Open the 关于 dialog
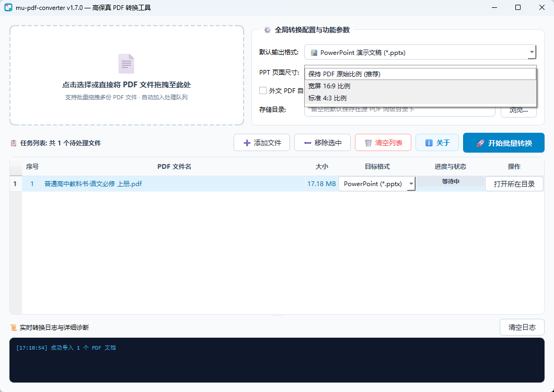This screenshot has width=554, height=392. click(x=437, y=143)
